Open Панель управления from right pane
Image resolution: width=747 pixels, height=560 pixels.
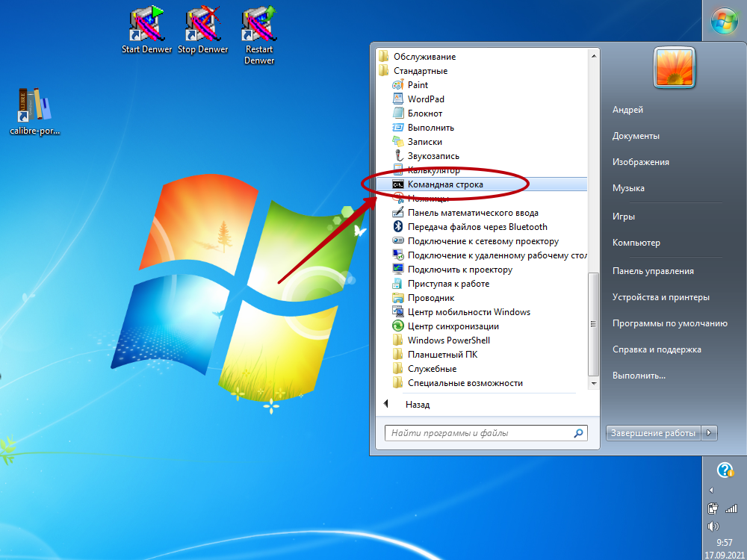point(653,271)
